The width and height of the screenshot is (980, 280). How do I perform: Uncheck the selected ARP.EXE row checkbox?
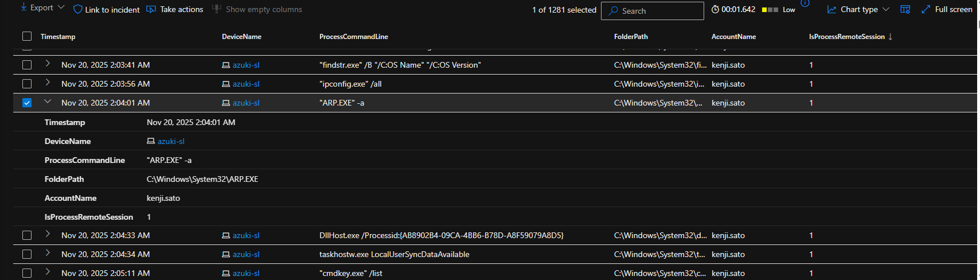[x=27, y=103]
